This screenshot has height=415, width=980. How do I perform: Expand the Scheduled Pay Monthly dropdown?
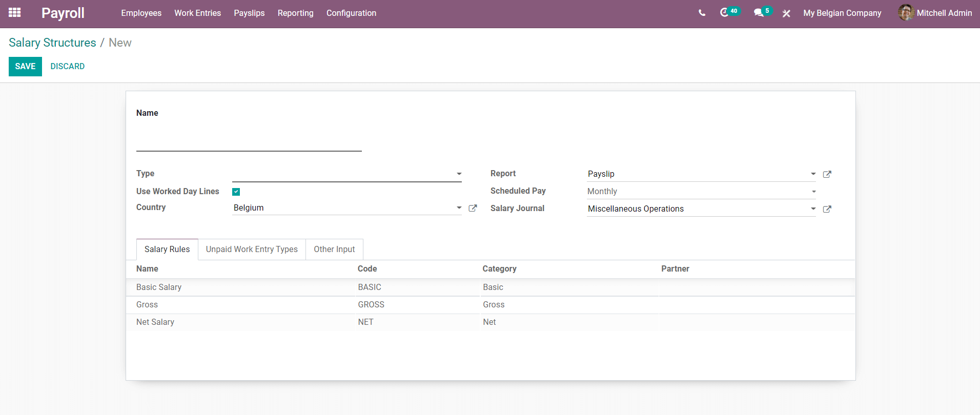click(x=701, y=192)
